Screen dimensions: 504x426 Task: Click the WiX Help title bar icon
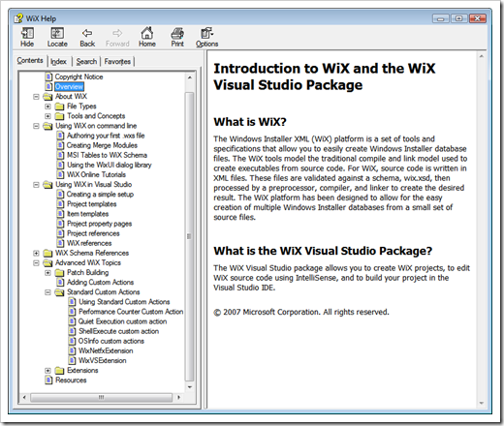(x=18, y=18)
